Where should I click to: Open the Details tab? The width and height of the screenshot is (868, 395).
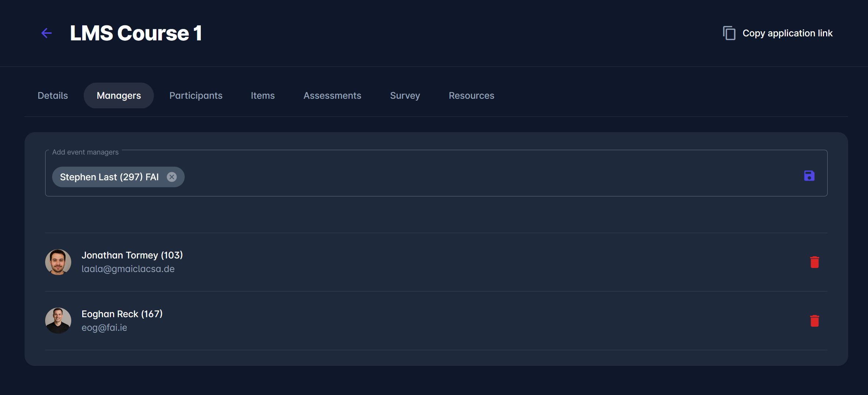53,95
